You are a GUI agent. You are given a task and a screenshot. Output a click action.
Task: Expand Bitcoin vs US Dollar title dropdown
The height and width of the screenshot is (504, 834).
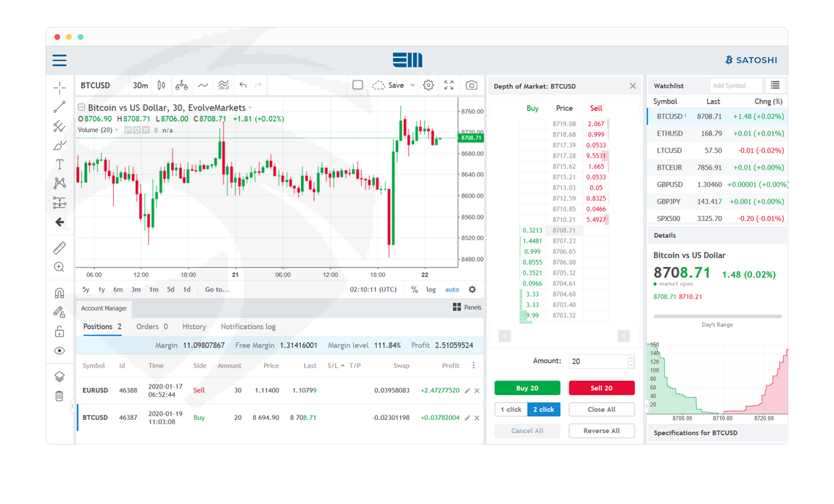pyautogui.click(x=250, y=108)
